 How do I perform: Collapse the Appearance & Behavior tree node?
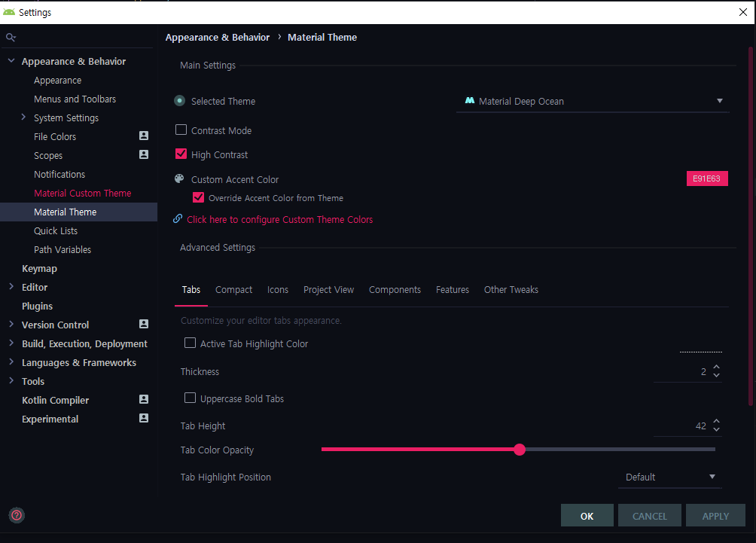click(x=11, y=61)
